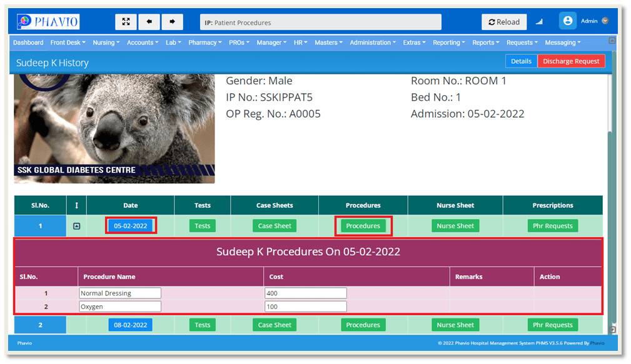The width and height of the screenshot is (631, 364).
Task: Open the Requests menu
Action: click(x=522, y=43)
